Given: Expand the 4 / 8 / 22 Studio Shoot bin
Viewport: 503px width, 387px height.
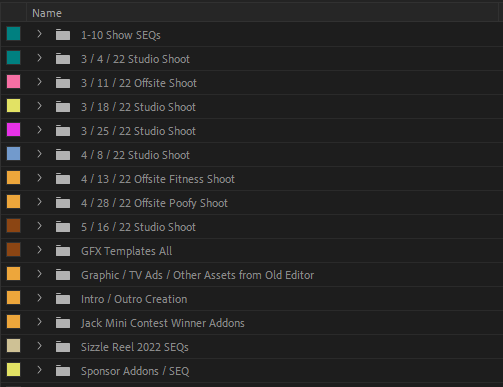Looking at the screenshot, I should (39, 154).
